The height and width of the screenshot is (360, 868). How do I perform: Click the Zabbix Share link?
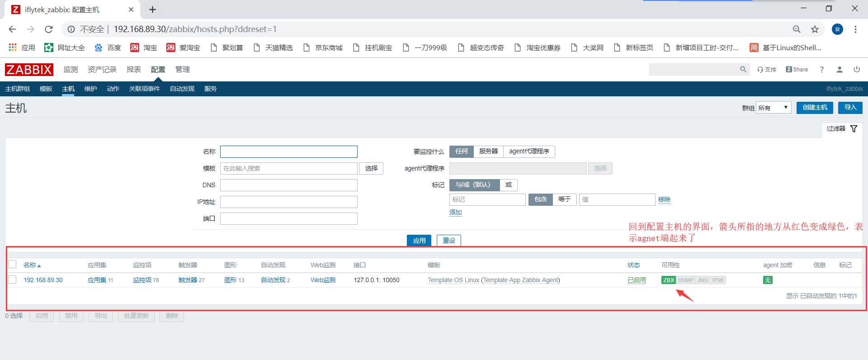coord(797,70)
